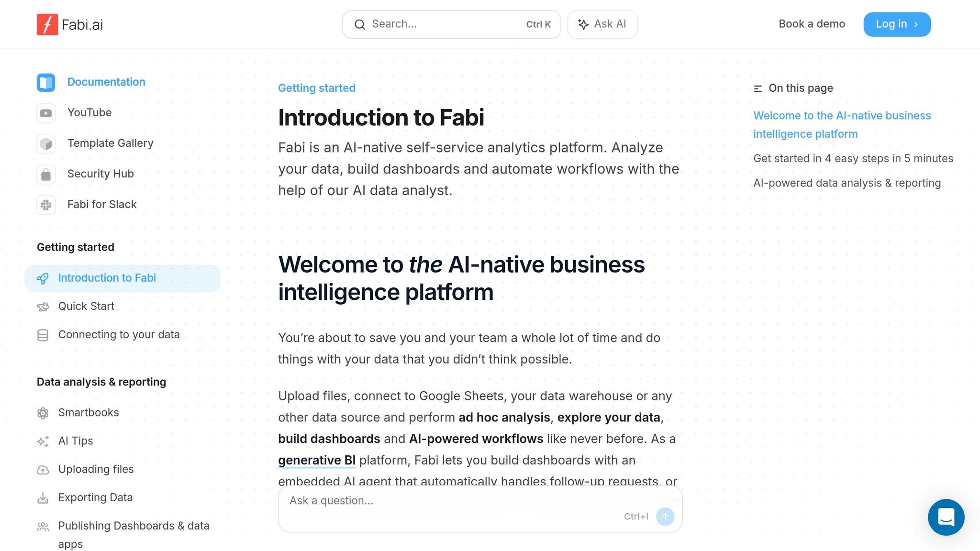Click the Book a demo link

(812, 24)
